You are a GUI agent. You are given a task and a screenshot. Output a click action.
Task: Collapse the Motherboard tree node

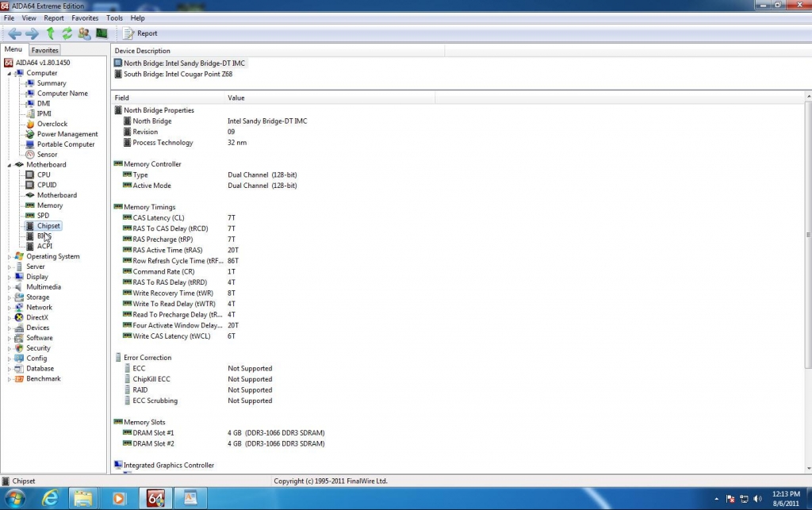click(x=10, y=165)
